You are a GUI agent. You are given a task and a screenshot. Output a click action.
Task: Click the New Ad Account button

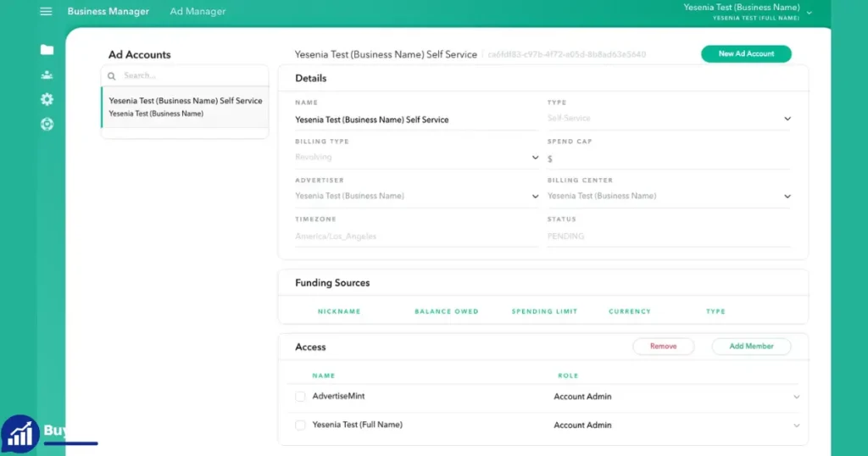pyautogui.click(x=746, y=53)
